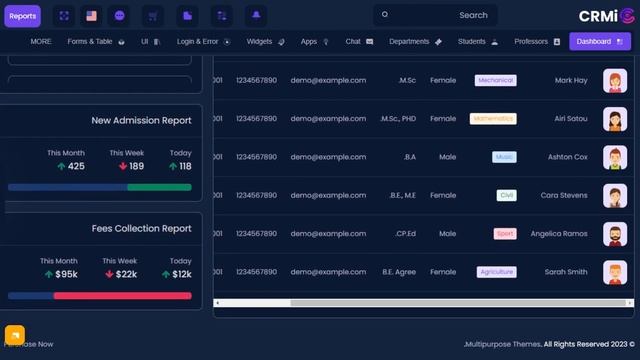The height and width of the screenshot is (360, 640).
Task: Click the search magnifier icon
Action: (384, 15)
